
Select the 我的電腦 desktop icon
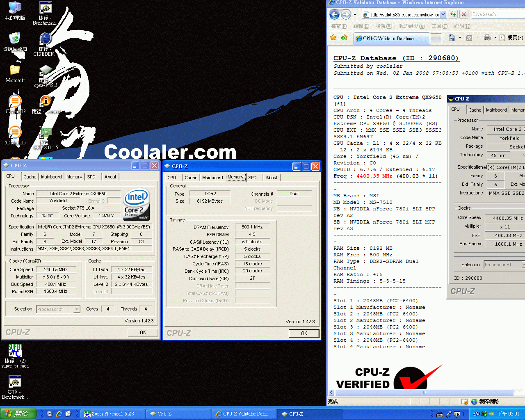tap(15, 11)
